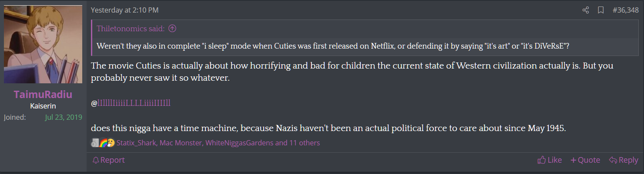Open Mac Monster in the reactions list
This screenshot has height=174, width=644.
(x=181, y=143)
